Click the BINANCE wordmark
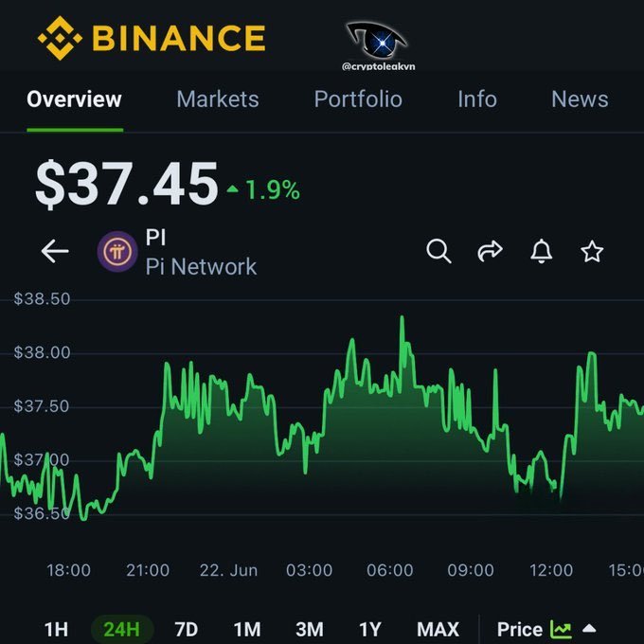The width and height of the screenshot is (644, 644). 179,38
